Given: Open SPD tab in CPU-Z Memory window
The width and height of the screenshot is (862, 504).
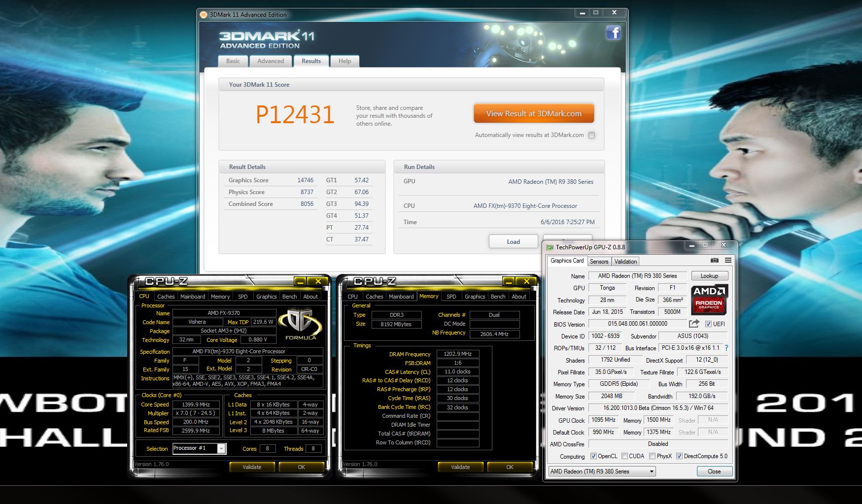Looking at the screenshot, I should (x=451, y=297).
